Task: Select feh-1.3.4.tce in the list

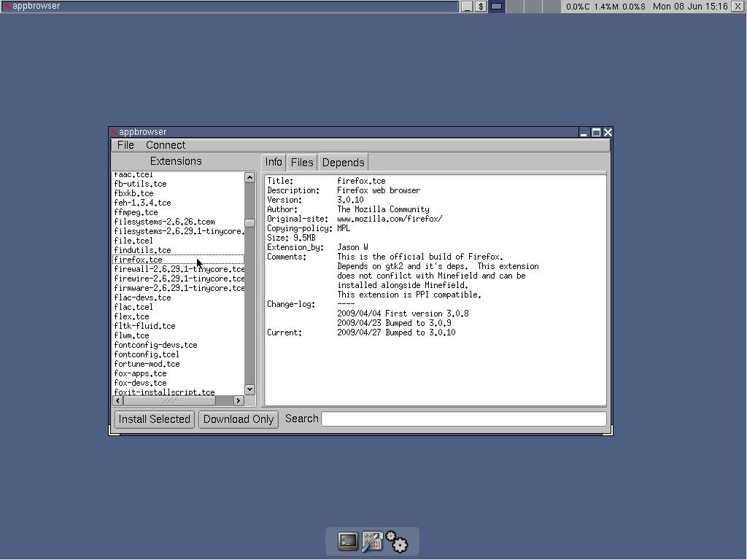Action: [178, 203]
